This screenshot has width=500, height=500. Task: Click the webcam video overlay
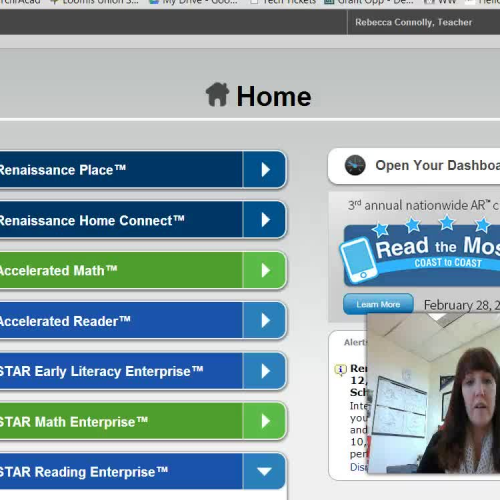tap(433, 393)
